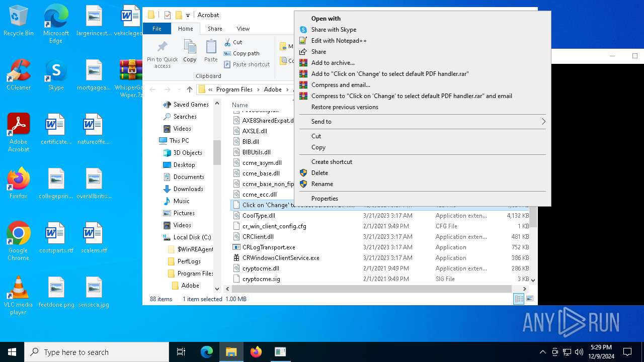The height and width of the screenshot is (362, 644).
Task: Click the Paste ribbon icon
Action: (x=211, y=51)
